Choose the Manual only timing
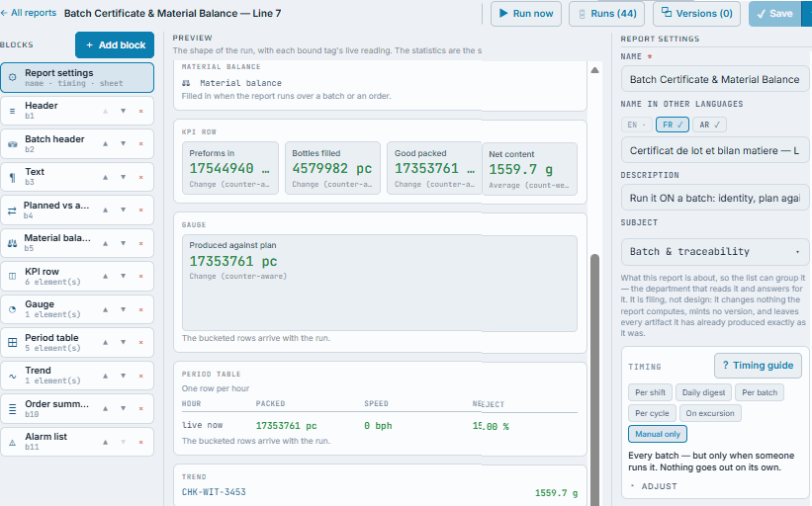The height and width of the screenshot is (506, 812). point(658,434)
